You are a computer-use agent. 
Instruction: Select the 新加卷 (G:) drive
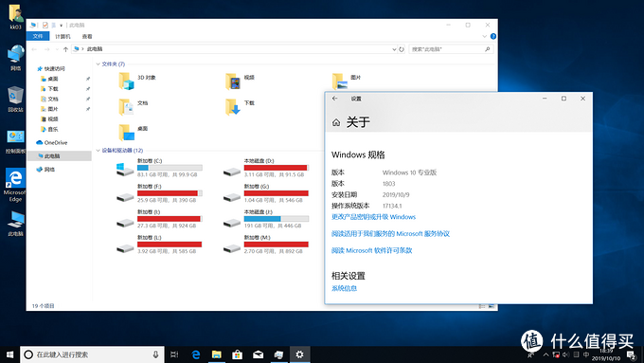tap(266, 193)
